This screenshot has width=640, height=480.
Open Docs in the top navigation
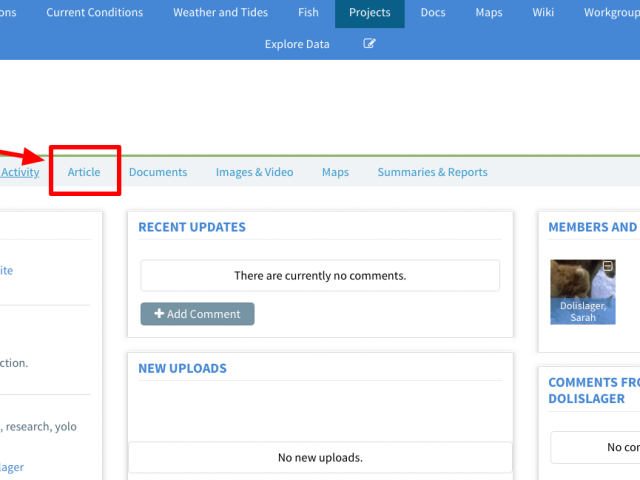click(x=433, y=13)
